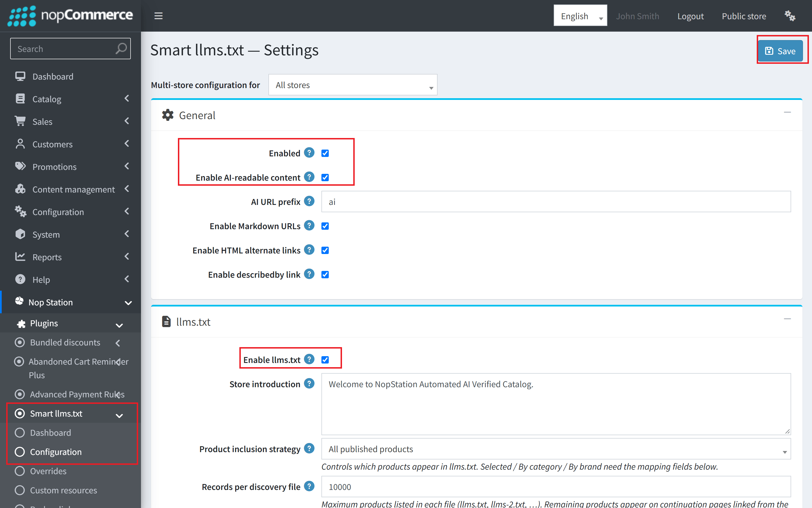Click the Configuration gears icon in the sidebar
This screenshot has width=812, height=508.
(20, 211)
